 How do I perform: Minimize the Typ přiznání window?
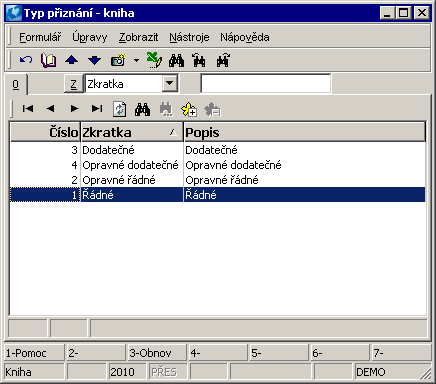[387, 13]
